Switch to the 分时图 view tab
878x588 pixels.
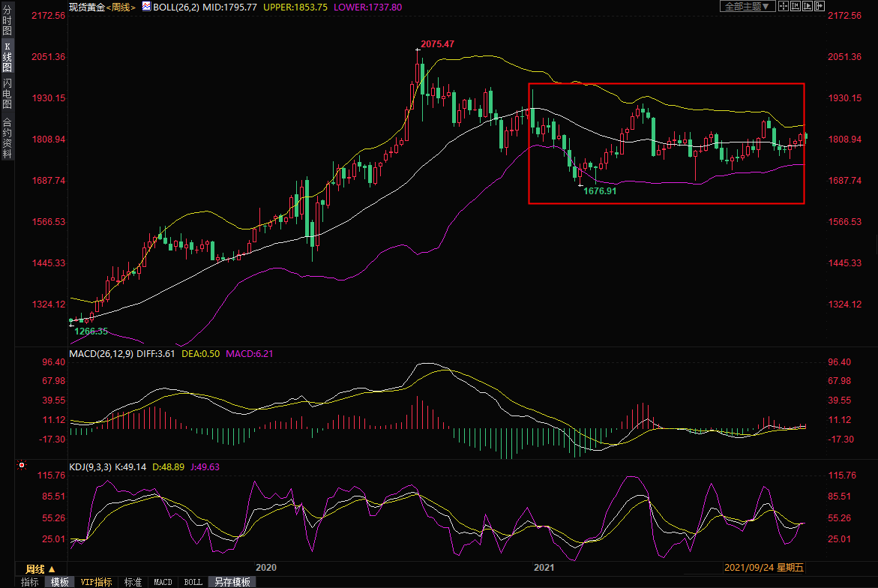pos(7,21)
